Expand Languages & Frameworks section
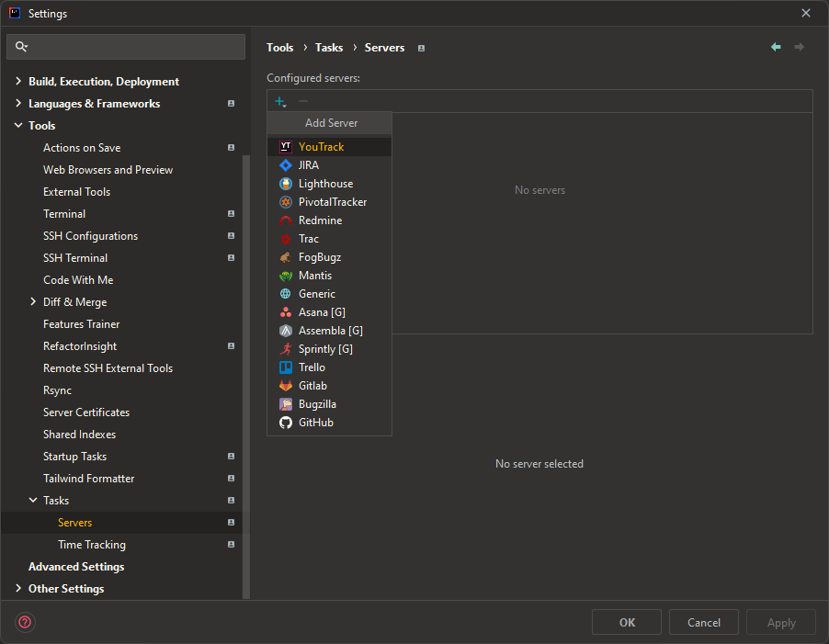The width and height of the screenshot is (829, 644). [18, 103]
